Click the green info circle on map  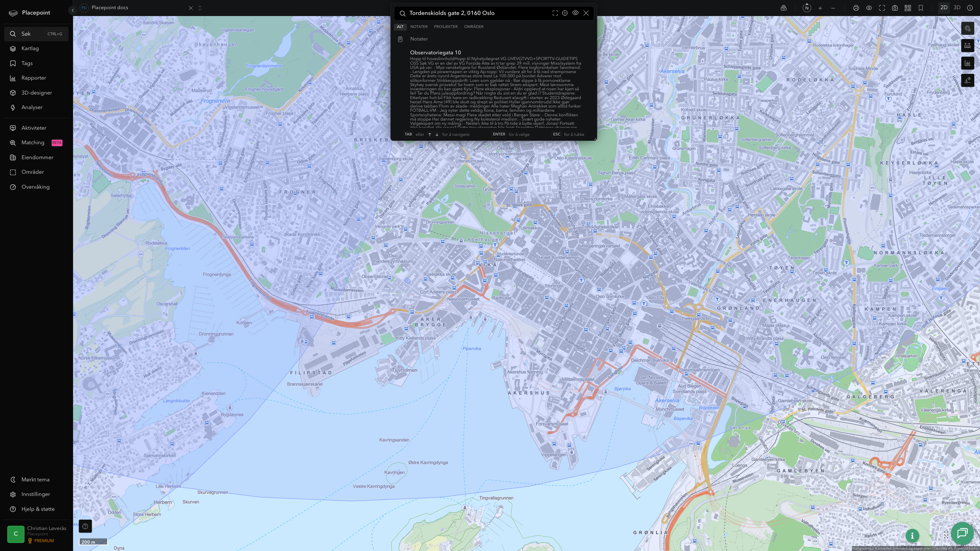click(x=912, y=536)
